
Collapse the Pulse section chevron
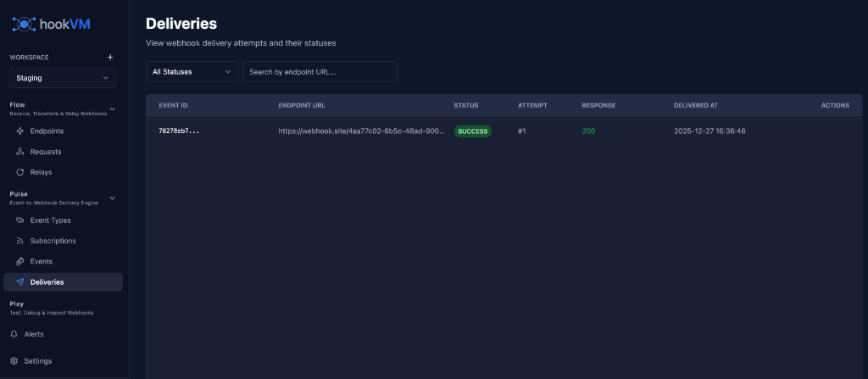coord(113,198)
